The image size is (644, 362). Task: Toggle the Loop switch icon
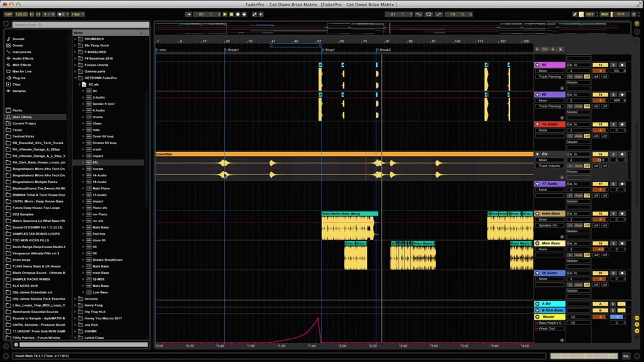pyautogui.click(x=429, y=14)
